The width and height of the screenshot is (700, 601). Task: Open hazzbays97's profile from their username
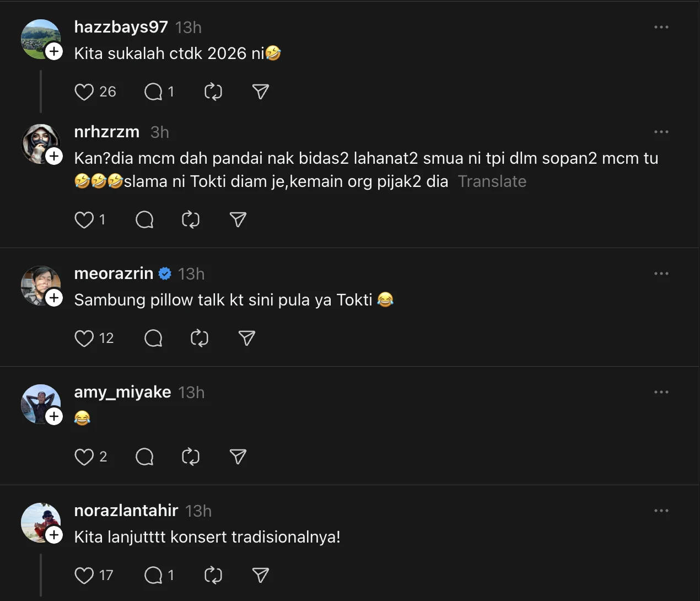[x=121, y=26]
